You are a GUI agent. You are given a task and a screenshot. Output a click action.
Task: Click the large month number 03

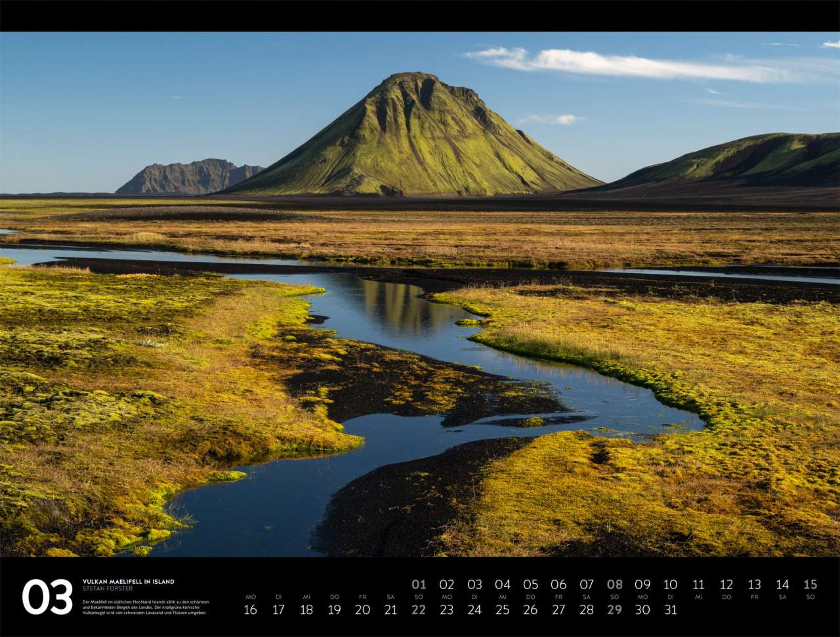tap(47, 596)
